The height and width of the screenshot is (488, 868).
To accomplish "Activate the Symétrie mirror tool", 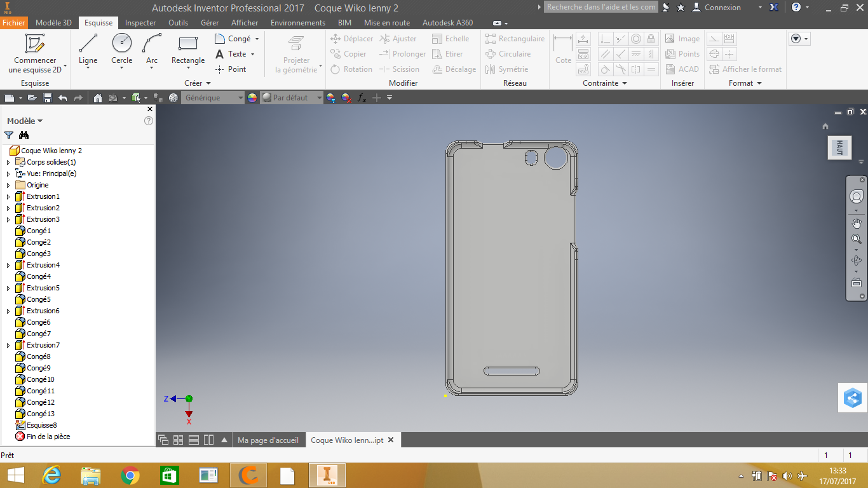I will click(x=506, y=69).
